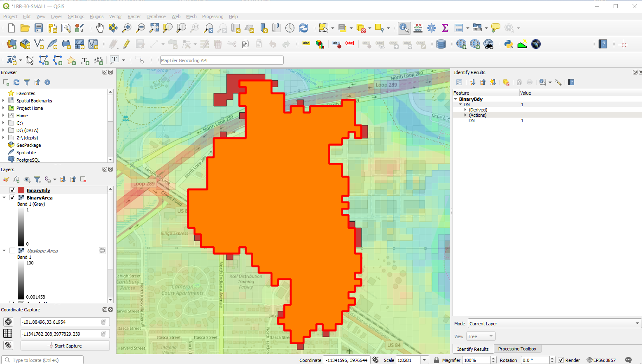Toggle the scale lock icon in status bar
The image size is (642, 364).
436,360
